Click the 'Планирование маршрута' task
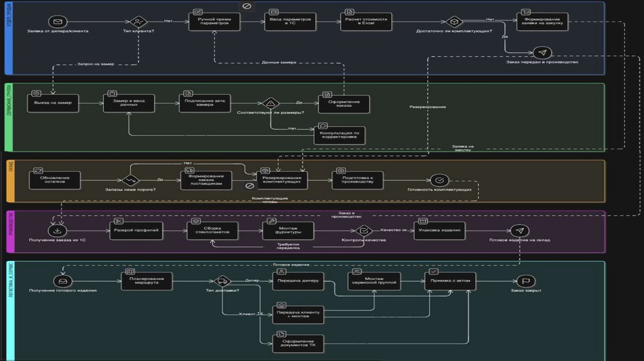The image size is (644, 361). coord(147,281)
